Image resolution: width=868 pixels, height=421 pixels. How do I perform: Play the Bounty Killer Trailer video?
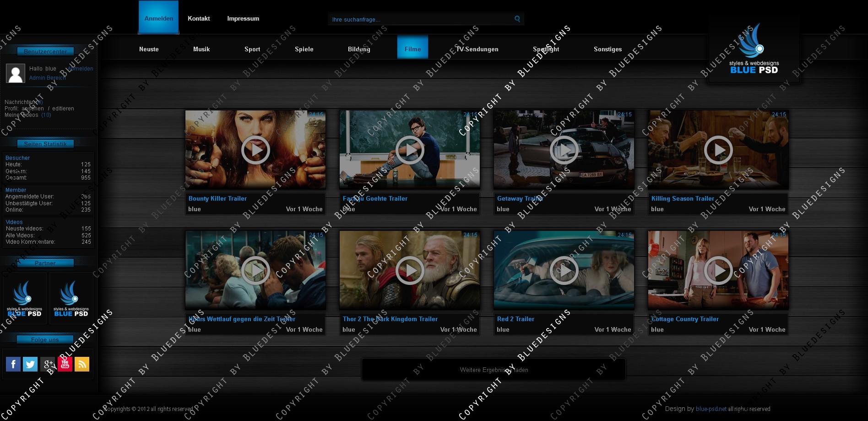[x=255, y=150]
